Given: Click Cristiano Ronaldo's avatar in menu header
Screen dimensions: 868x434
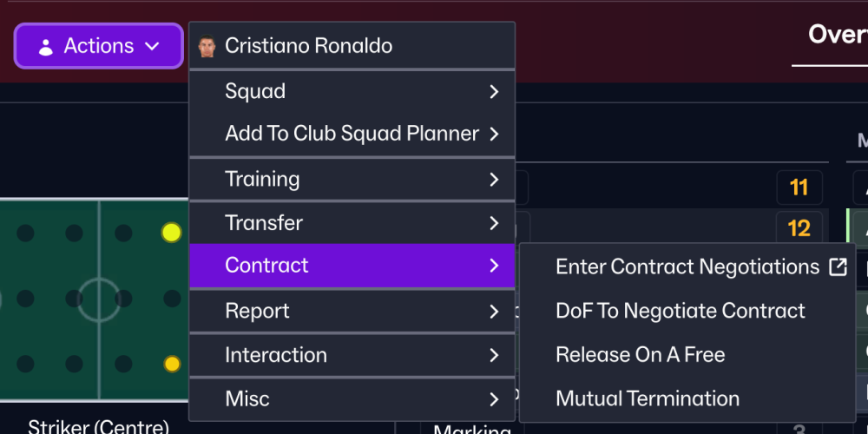Looking at the screenshot, I should click(207, 46).
